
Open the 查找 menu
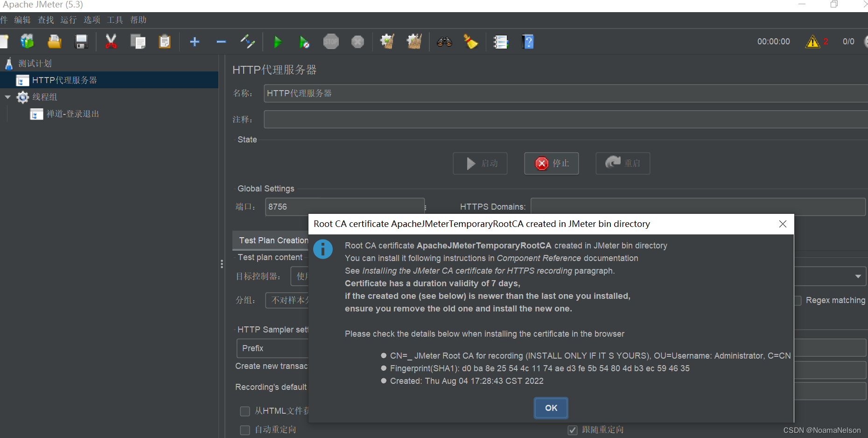point(46,20)
